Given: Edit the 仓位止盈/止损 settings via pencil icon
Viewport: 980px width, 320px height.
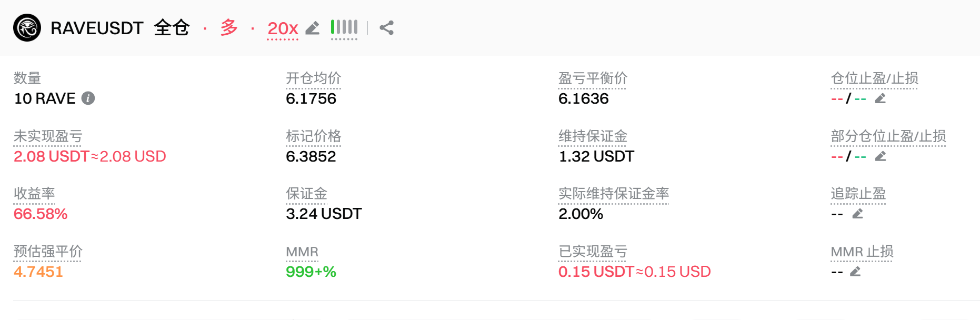Looking at the screenshot, I should point(881,98).
